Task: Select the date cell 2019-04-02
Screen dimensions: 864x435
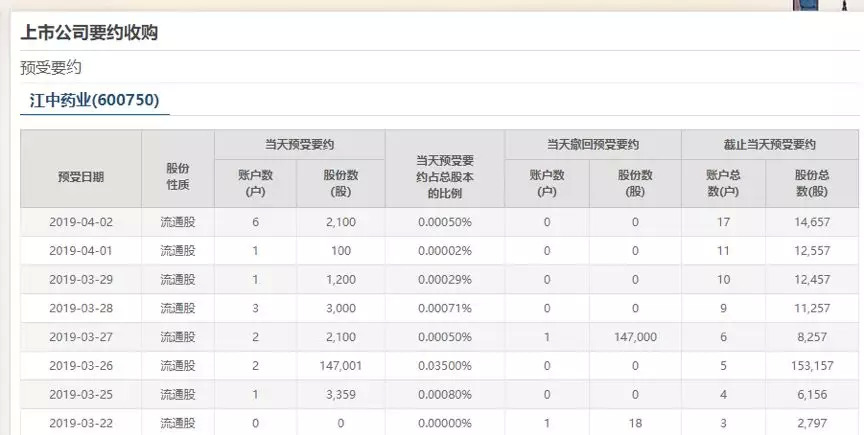Action: 81,222
